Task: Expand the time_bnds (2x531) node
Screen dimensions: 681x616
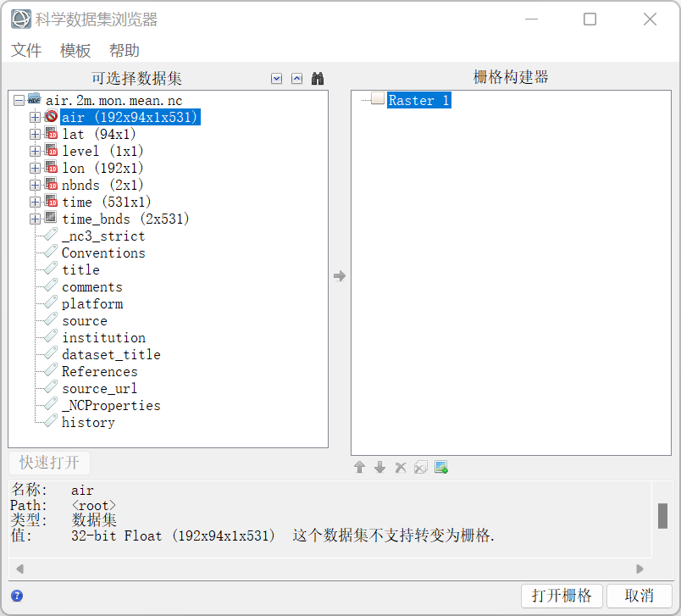Action: click(x=35, y=218)
